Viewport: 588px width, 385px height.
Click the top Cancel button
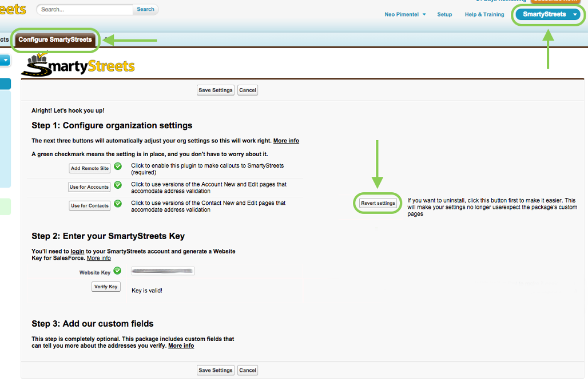click(x=248, y=90)
